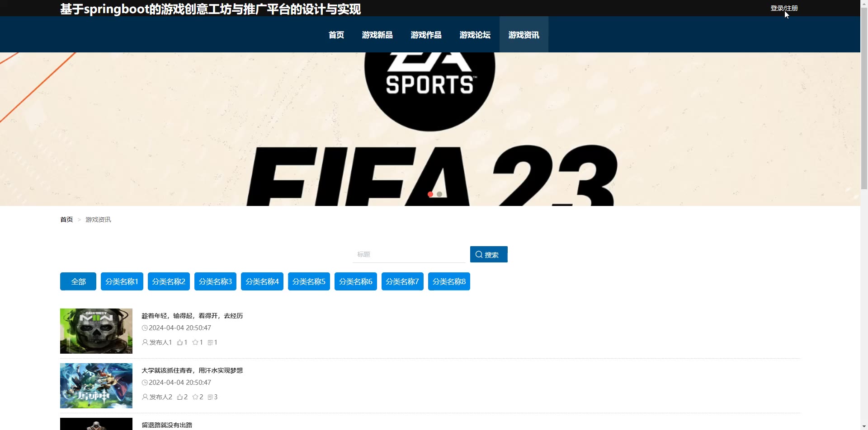Viewport: 868px width, 430px height.
Task: Click the 搜索 button
Action: click(489, 254)
